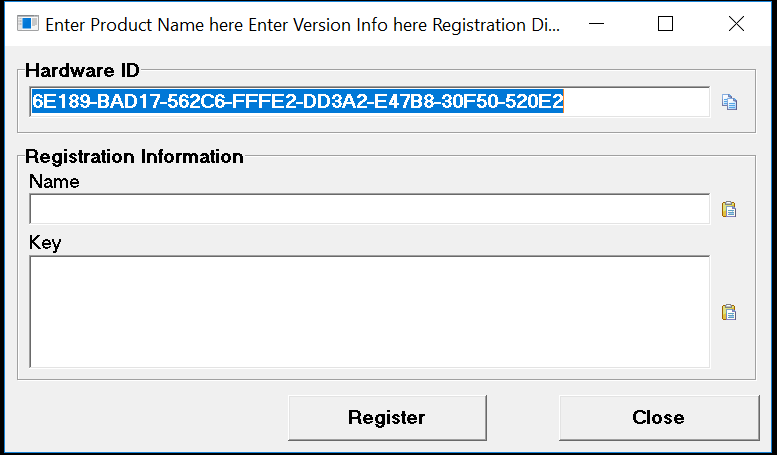Screen dimensions: 777x455
Task: Click empty gray area left of Register button
Action: (149, 417)
